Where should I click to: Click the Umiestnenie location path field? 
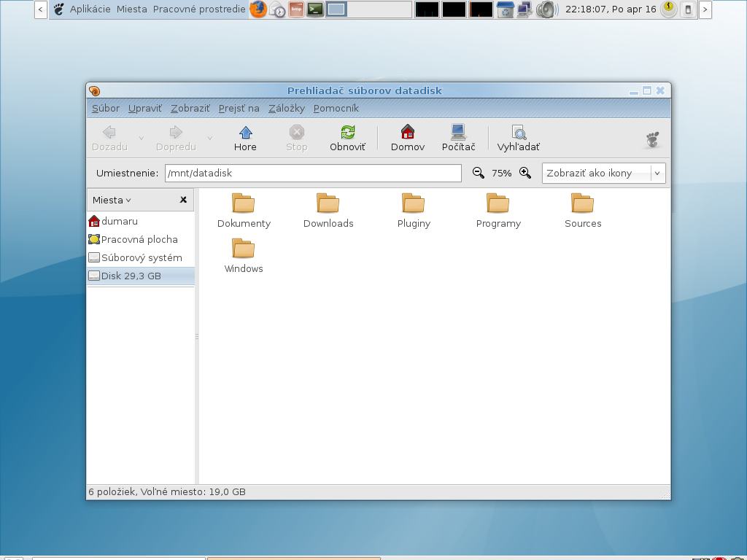(313, 174)
